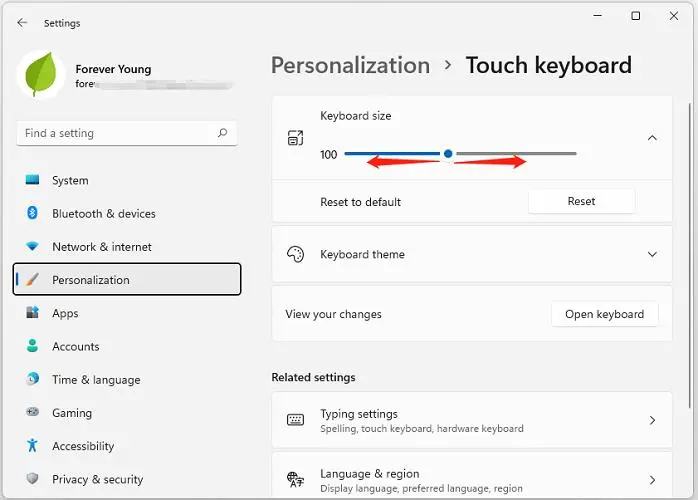Open Bluetooth & devices settings
The width and height of the screenshot is (698, 500).
(127, 214)
